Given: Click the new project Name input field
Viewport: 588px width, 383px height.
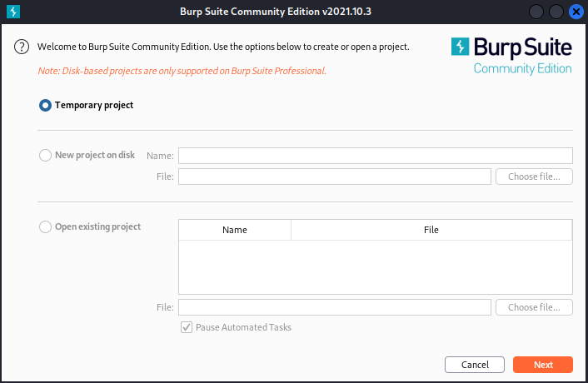Looking at the screenshot, I should 376,156.
